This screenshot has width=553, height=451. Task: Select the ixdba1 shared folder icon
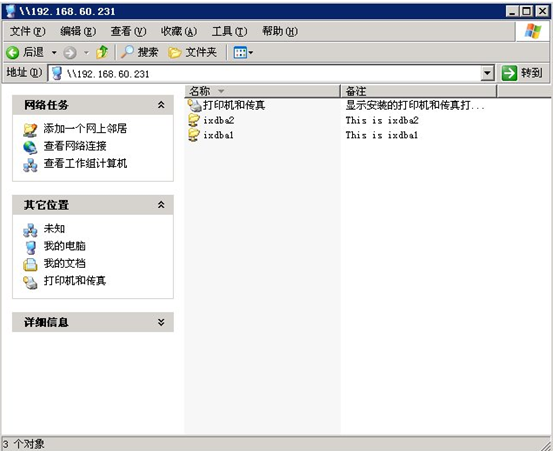(194, 135)
